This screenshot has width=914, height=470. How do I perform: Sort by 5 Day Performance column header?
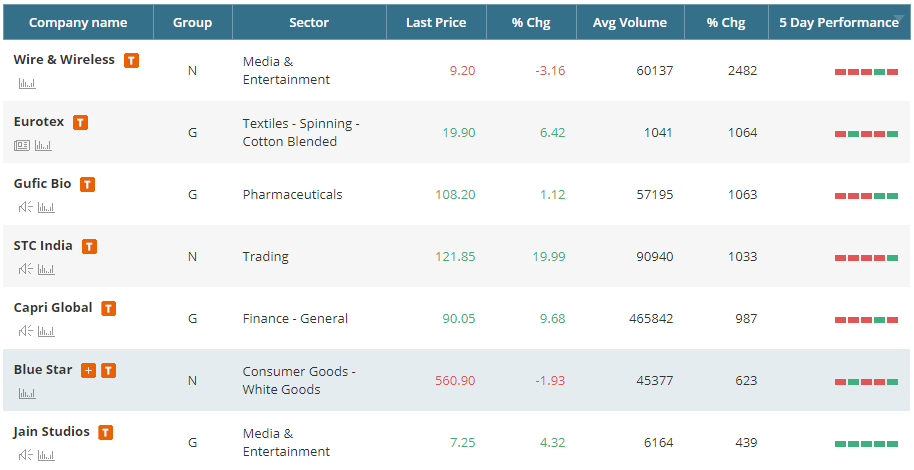[839, 23]
